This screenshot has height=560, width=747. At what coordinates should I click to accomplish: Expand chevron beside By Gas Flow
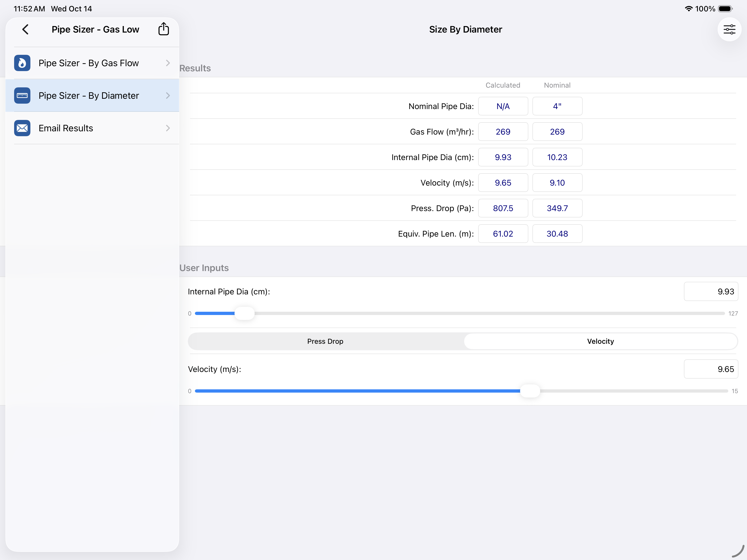tap(168, 63)
